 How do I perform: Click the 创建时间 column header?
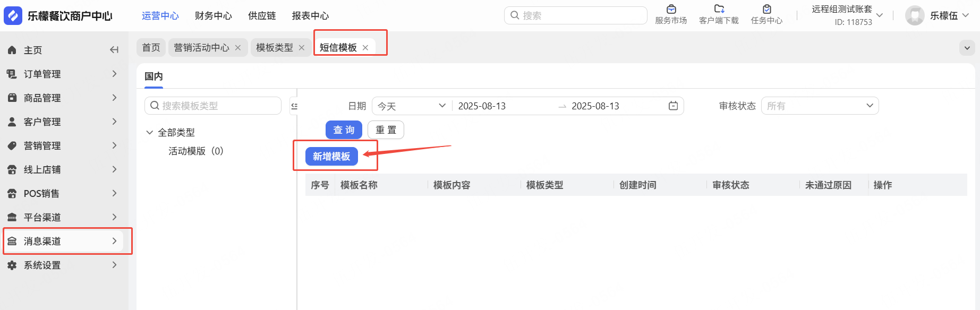pyautogui.click(x=638, y=185)
